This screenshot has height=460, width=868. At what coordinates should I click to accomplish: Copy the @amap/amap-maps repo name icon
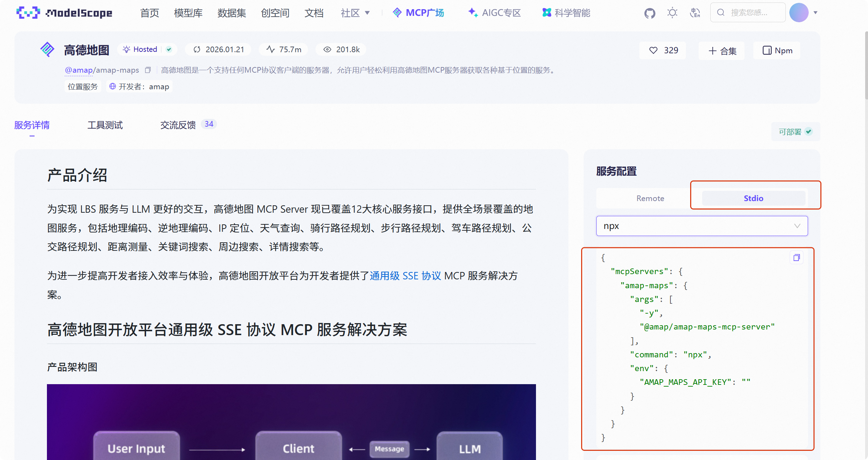(x=148, y=70)
